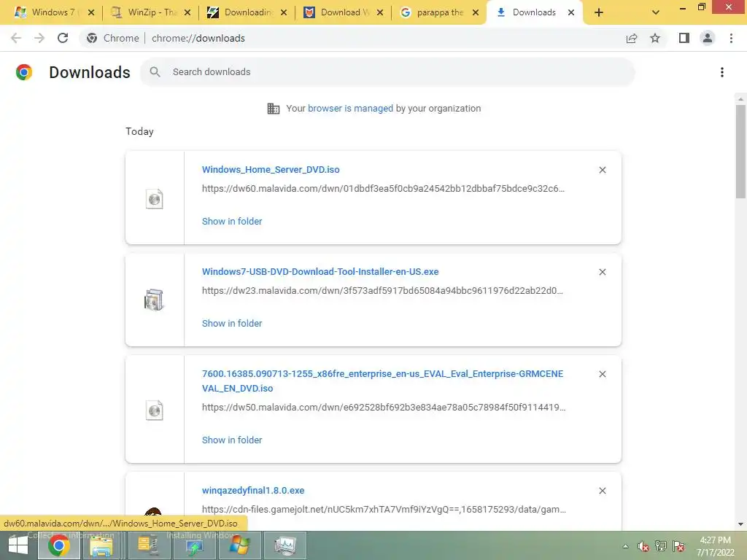Open Chrome's three-dot main menu
The width and height of the screenshot is (747, 560).
coord(731,38)
